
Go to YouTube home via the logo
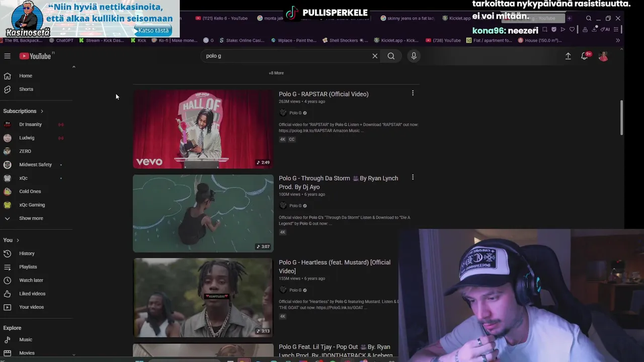pyautogui.click(x=35, y=56)
